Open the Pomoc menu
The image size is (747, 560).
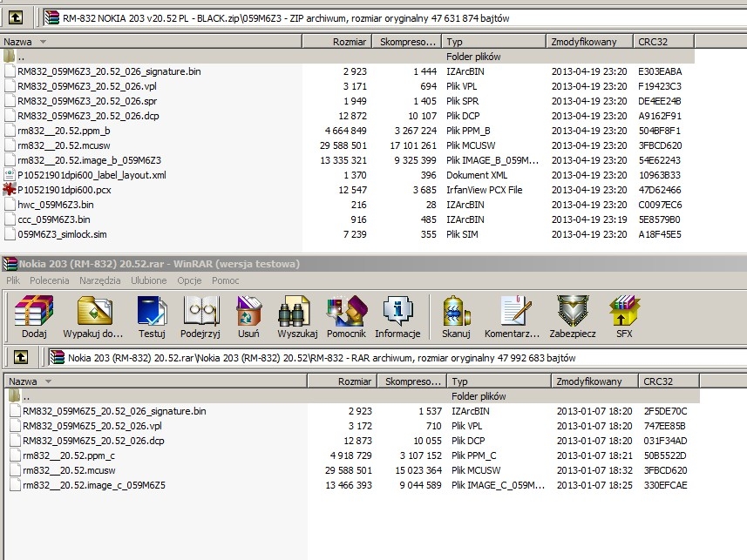tap(226, 280)
